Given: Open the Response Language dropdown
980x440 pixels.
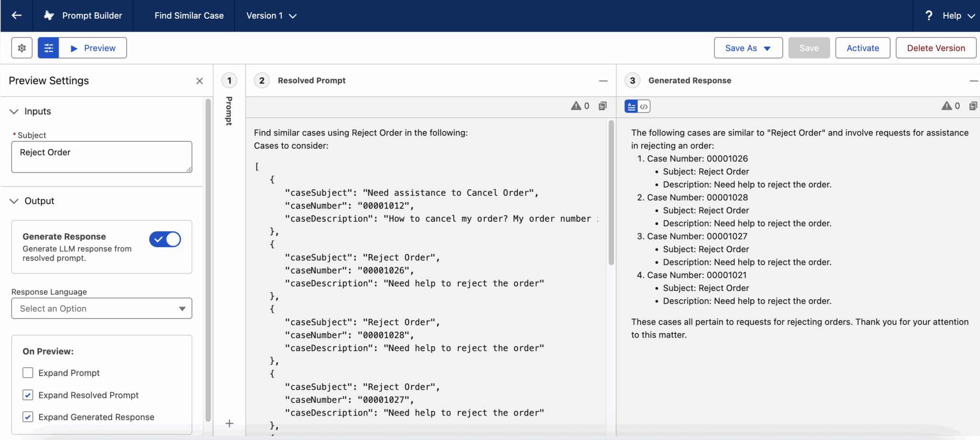Looking at the screenshot, I should (x=101, y=308).
